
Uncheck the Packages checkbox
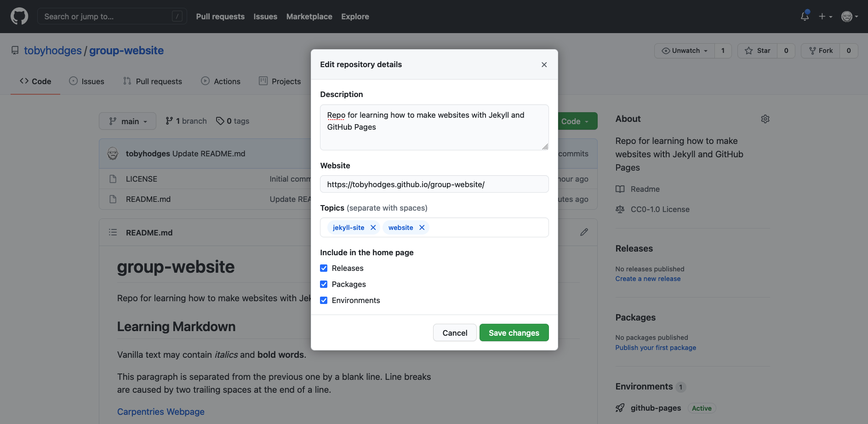324,284
